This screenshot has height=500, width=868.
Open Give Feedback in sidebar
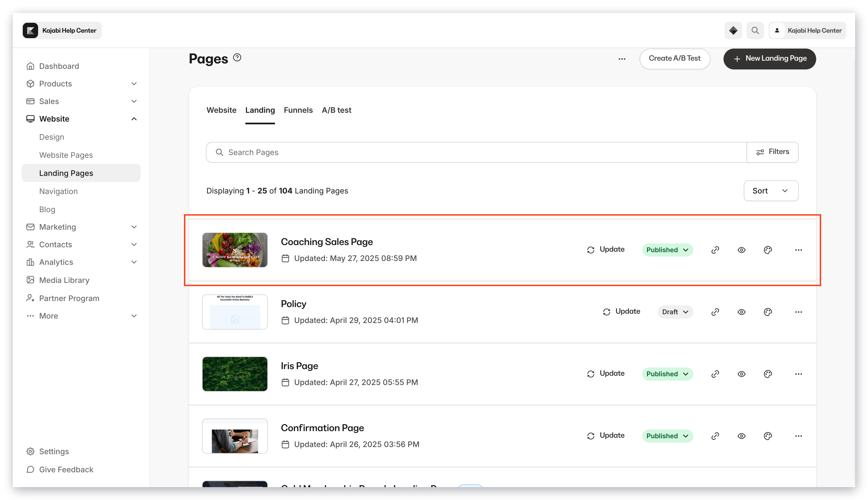(x=60, y=470)
